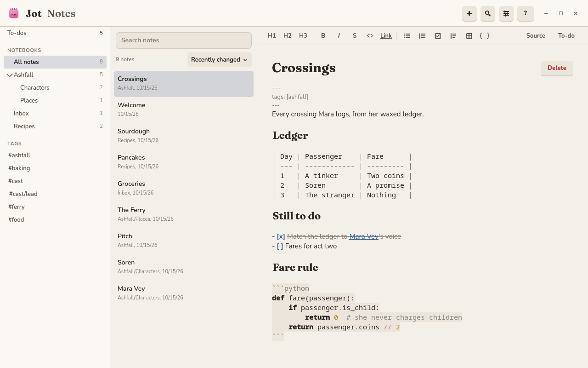The image size is (588, 368).
Task: Open the Characters notebook
Action: coord(55,88)
